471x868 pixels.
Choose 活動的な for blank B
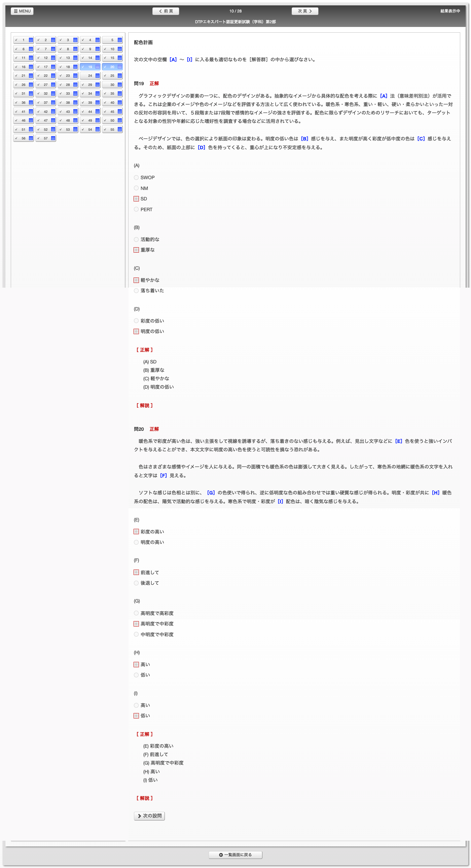pos(136,239)
